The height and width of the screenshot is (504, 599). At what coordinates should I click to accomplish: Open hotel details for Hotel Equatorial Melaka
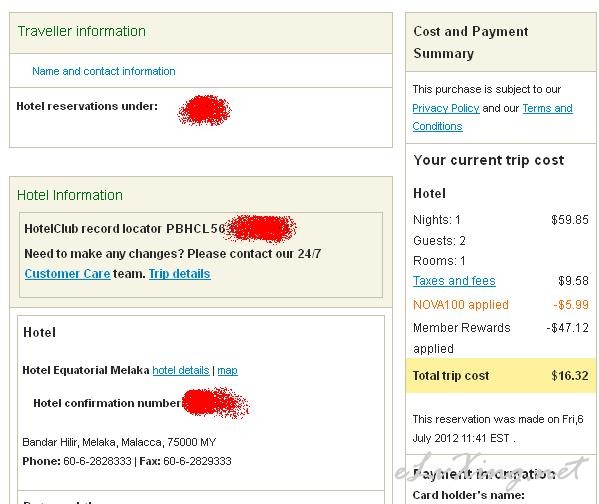click(181, 370)
